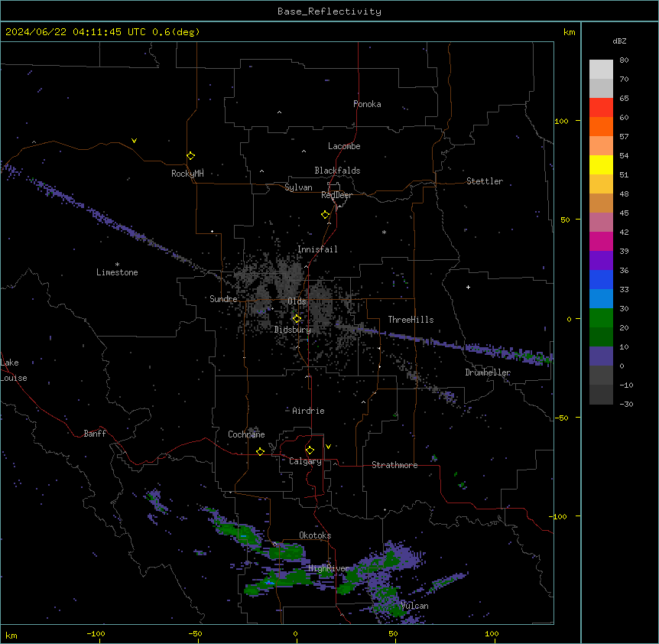The height and width of the screenshot is (644, 659).
Task: Click the Stettler city label
Action: 485,181
